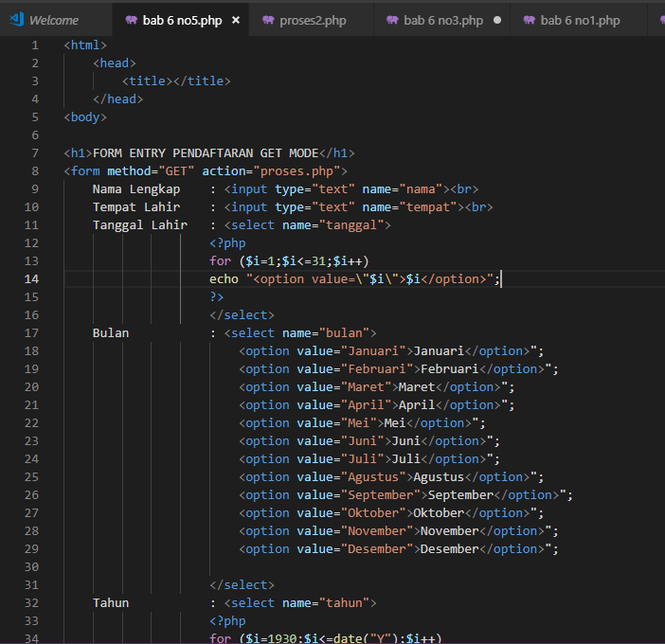The width and height of the screenshot is (665, 644).
Task: Click VS Code icon on Welcome tab
Action: coord(16,20)
